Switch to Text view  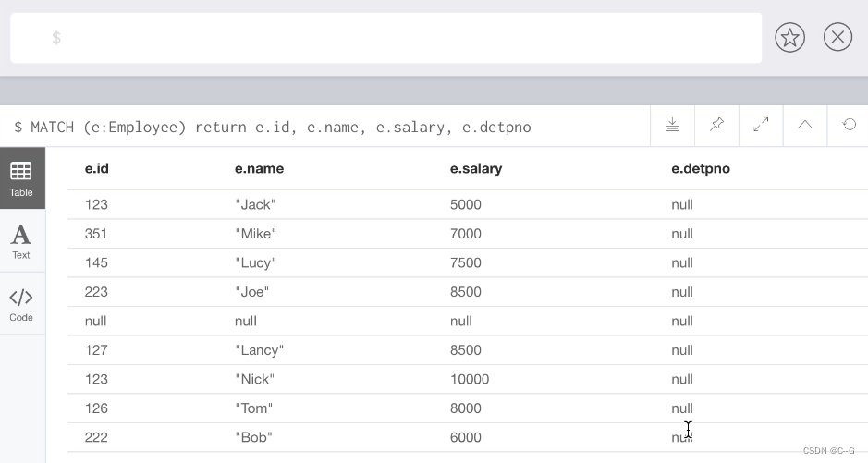21,240
